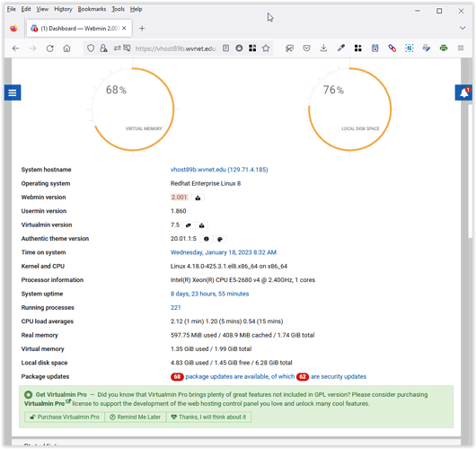476x449 pixels.
Task: Click the Virtual Memory 68% gauge
Action: (133, 110)
